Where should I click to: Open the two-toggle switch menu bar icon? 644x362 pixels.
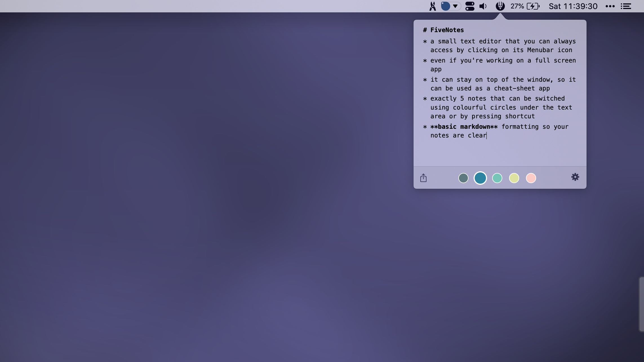click(470, 6)
